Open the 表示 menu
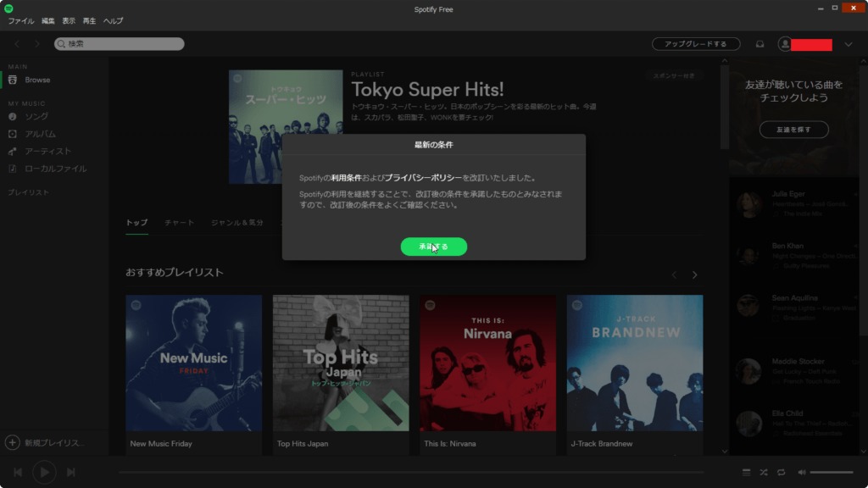 tap(69, 21)
